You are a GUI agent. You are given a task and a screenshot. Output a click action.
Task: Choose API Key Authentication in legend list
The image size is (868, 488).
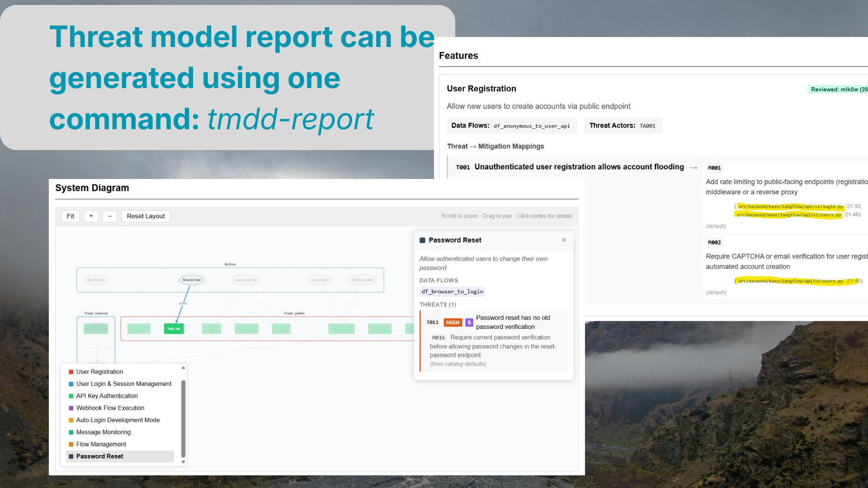[x=107, y=396]
